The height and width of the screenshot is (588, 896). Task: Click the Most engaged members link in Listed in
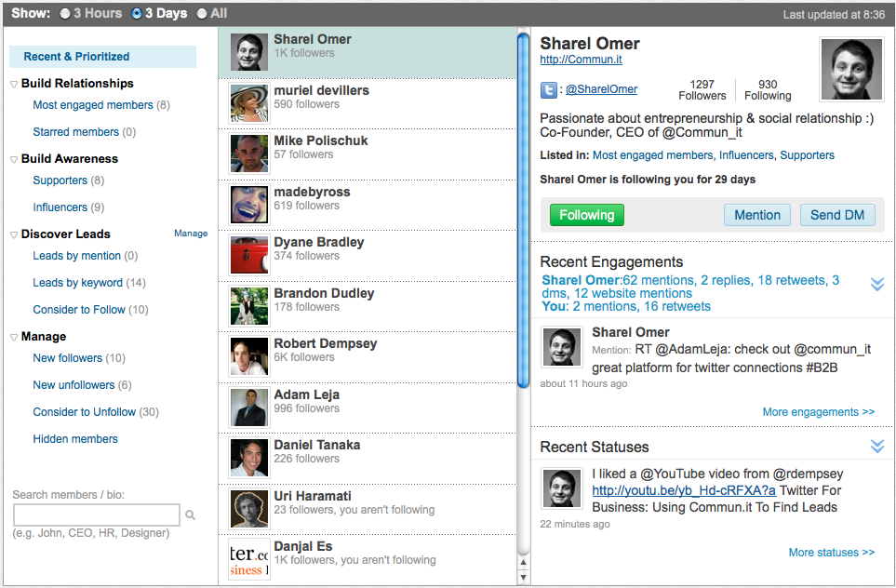652,155
